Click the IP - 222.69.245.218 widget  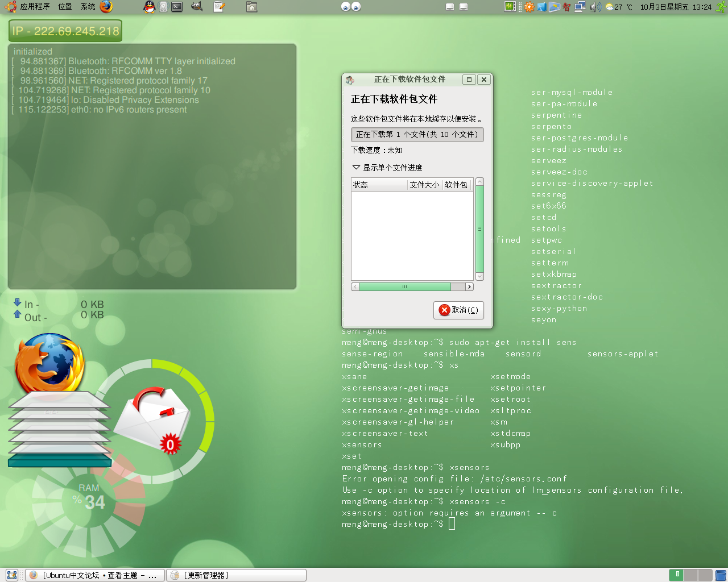[x=65, y=31]
